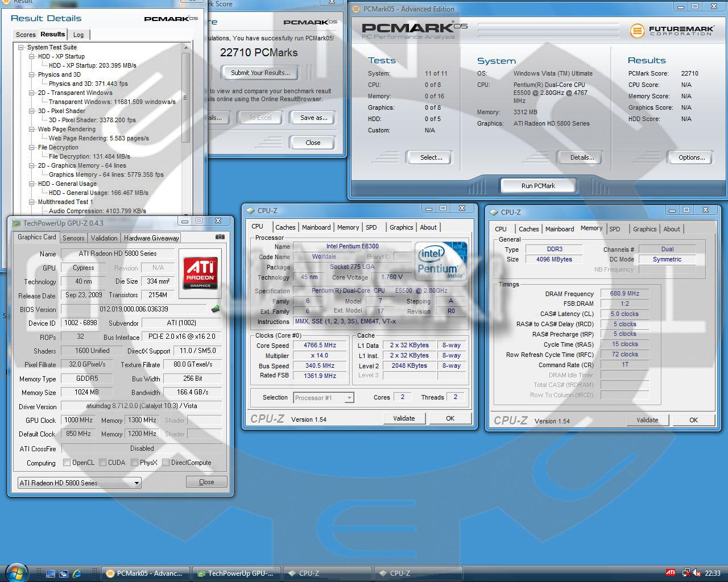This screenshot has height=582, width=728.
Task: Open the Windows Start orb
Action: click(16, 572)
